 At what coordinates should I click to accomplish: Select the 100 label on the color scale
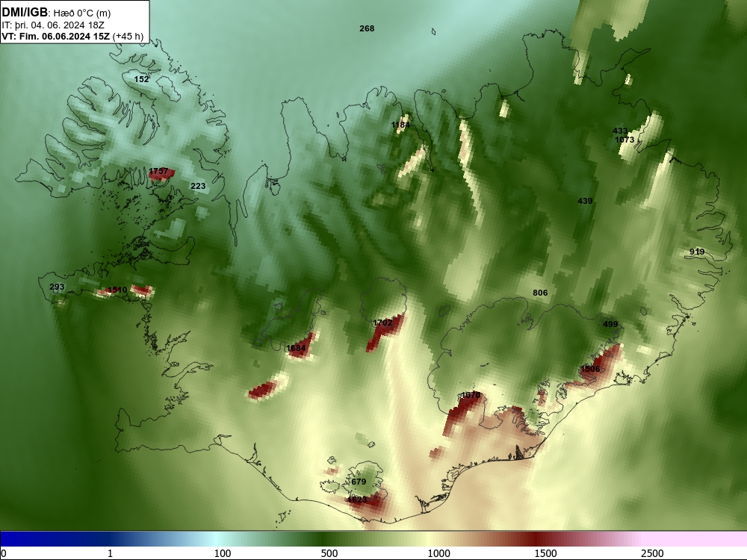(222, 553)
